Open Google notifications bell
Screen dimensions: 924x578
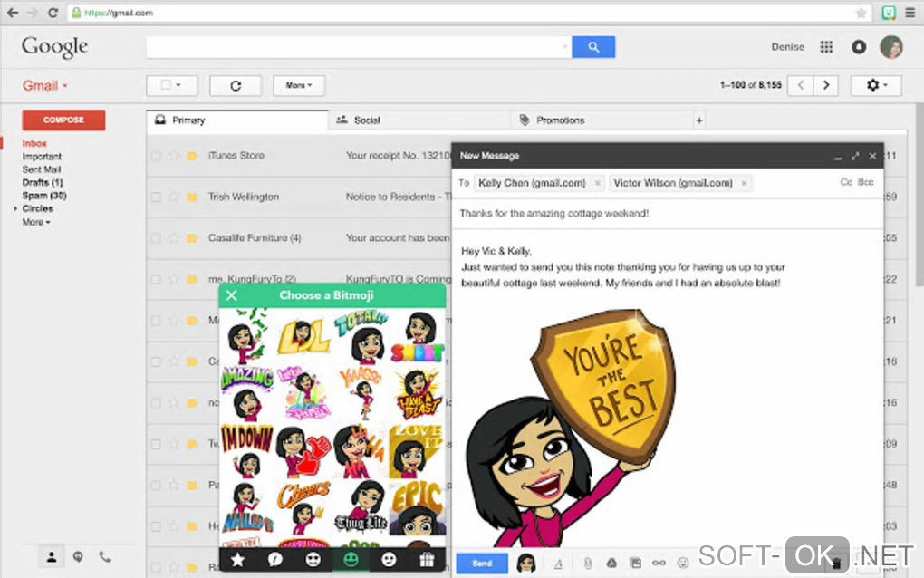pyautogui.click(x=859, y=47)
